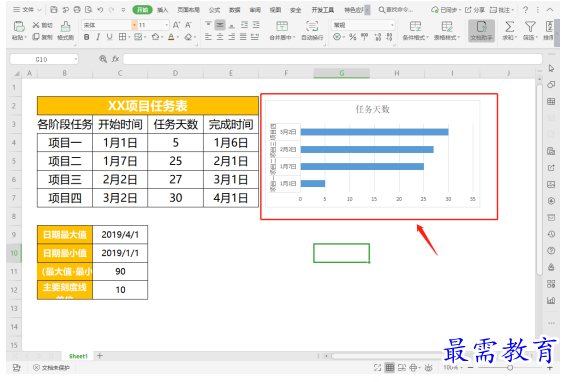The width and height of the screenshot is (565, 382).
Task: Click the zoom slider handle
Action: tap(510, 368)
